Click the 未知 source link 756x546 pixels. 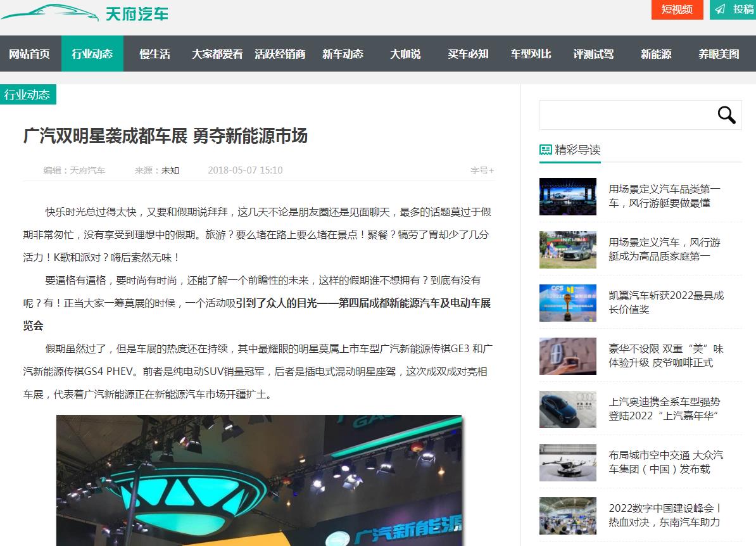[x=170, y=170]
